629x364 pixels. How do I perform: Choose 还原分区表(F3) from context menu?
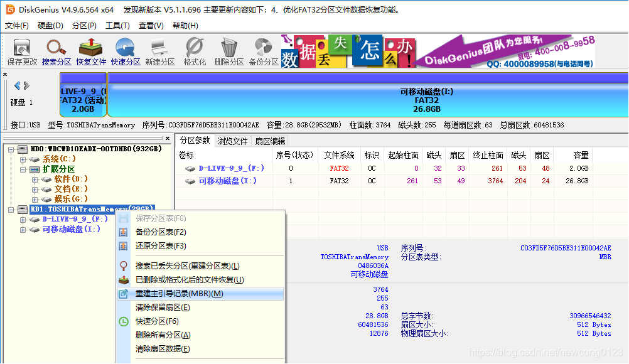tap(201, 246)
